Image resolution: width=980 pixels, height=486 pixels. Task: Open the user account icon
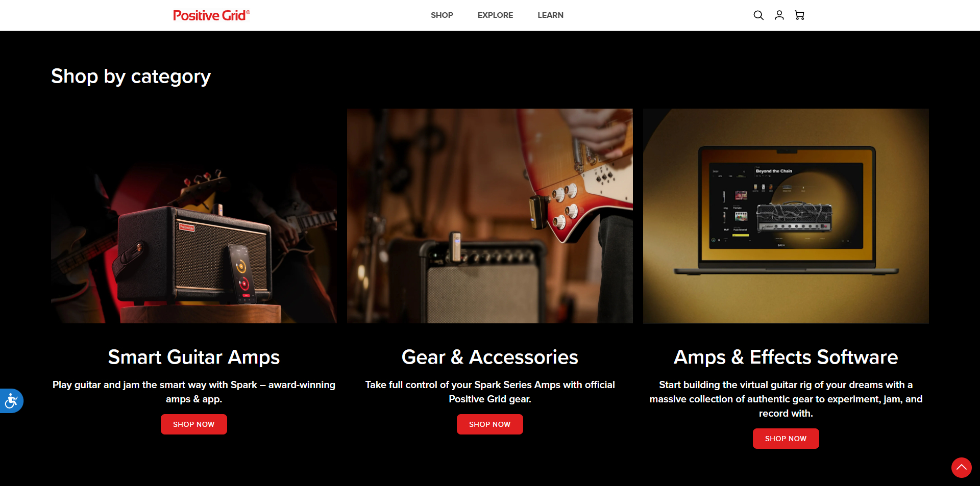tap(779, 15)
